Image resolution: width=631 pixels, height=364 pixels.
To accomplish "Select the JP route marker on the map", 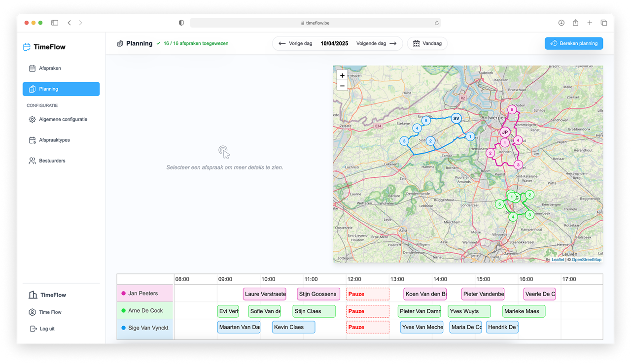I will pyautogui.click(x=504, y=132).
